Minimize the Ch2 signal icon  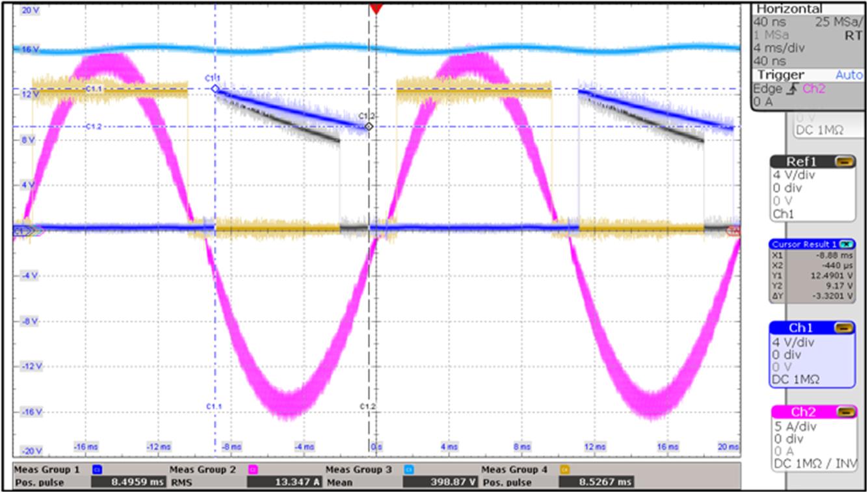[845, 412]
